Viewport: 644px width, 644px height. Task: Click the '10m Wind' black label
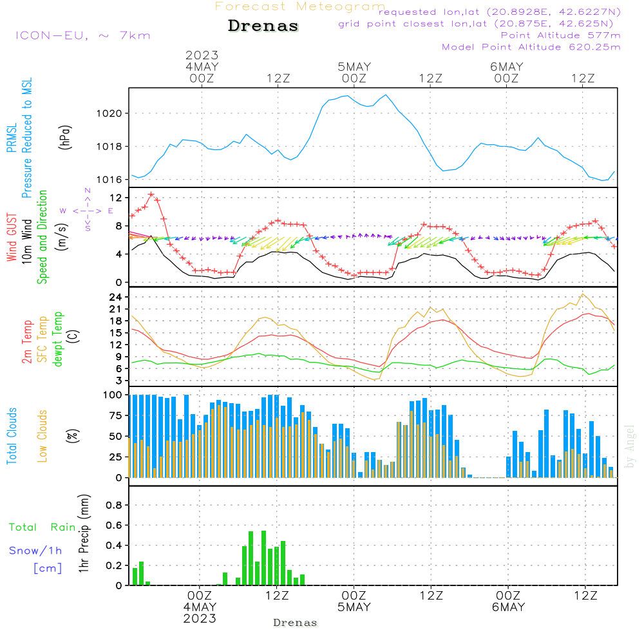click(26, 241)
